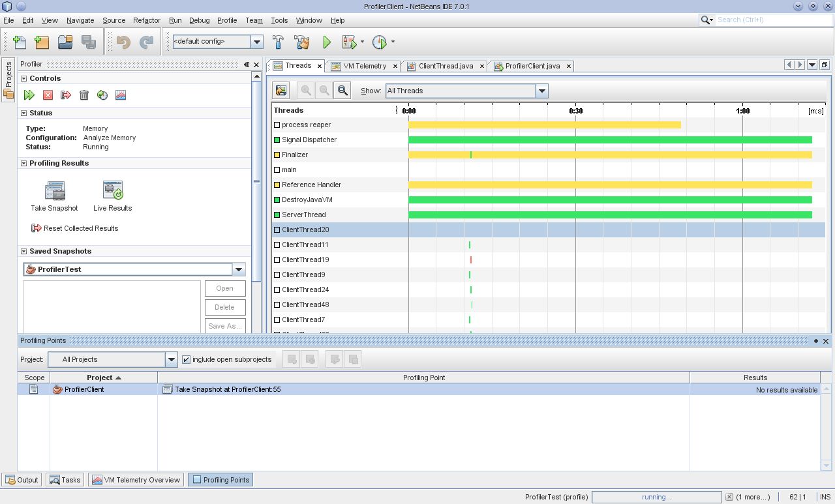Open the Tasks bottom panel button
The image size is (835, 504).
pyautogui.click(x=65, y=480)
